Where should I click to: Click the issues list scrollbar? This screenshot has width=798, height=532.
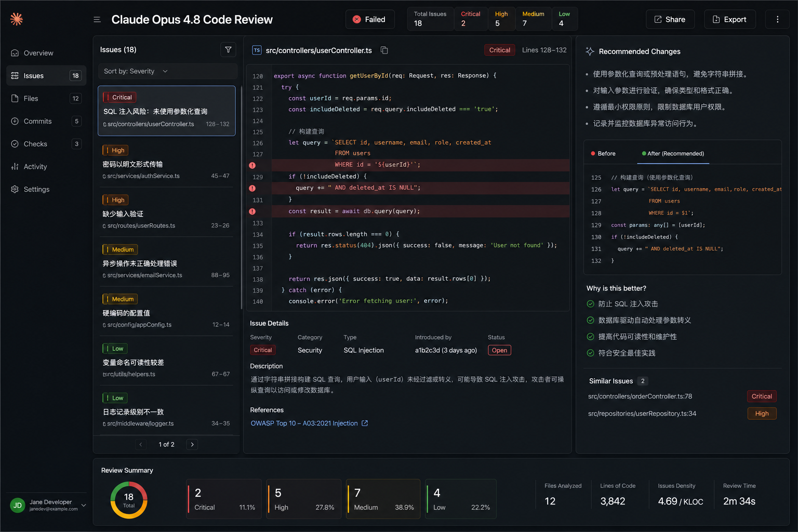[241, 197]
